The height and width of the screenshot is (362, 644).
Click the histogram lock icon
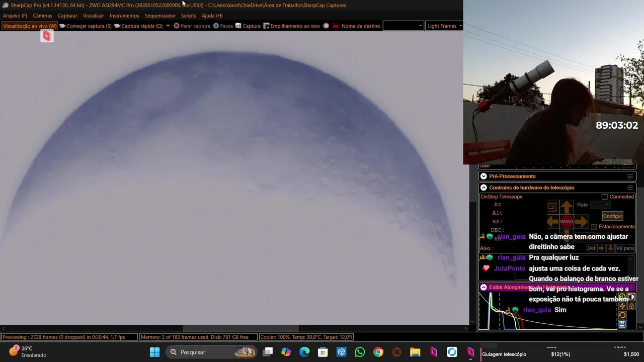(631, 306)
